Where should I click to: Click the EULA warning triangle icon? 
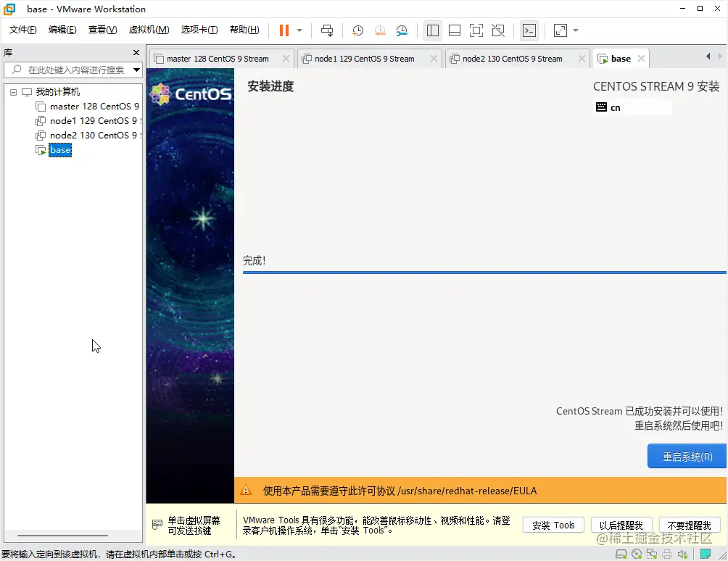(x=246, y=491)
